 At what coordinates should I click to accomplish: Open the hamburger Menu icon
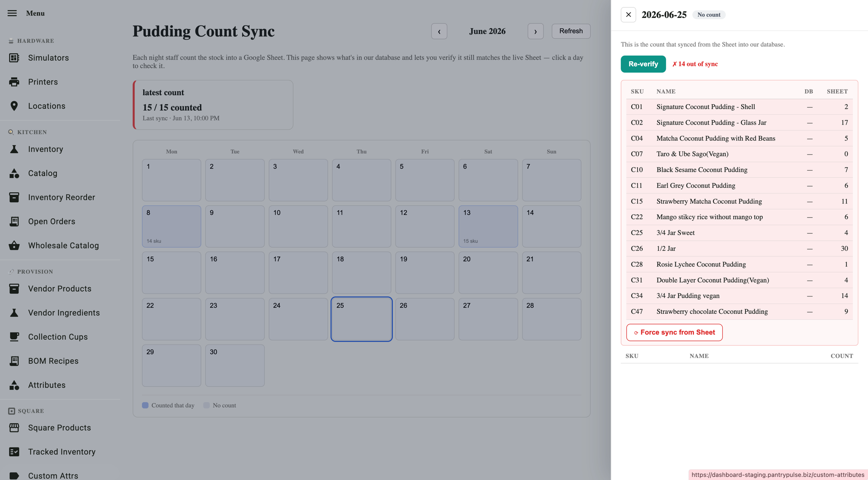tap(12, 13)
